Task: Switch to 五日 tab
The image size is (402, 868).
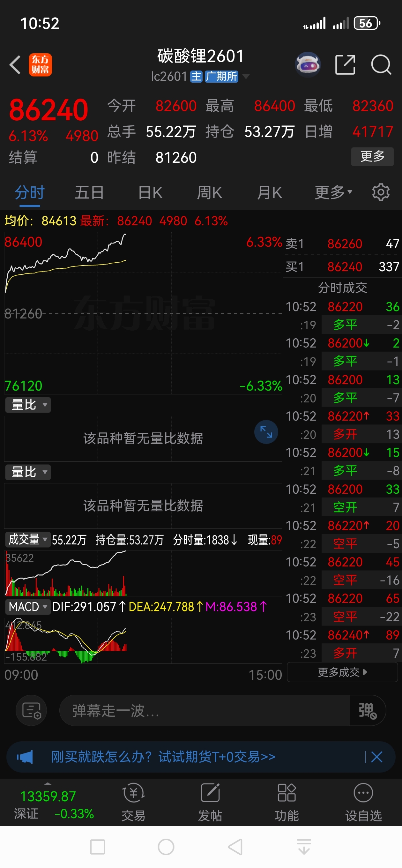Action: [89, 192]
